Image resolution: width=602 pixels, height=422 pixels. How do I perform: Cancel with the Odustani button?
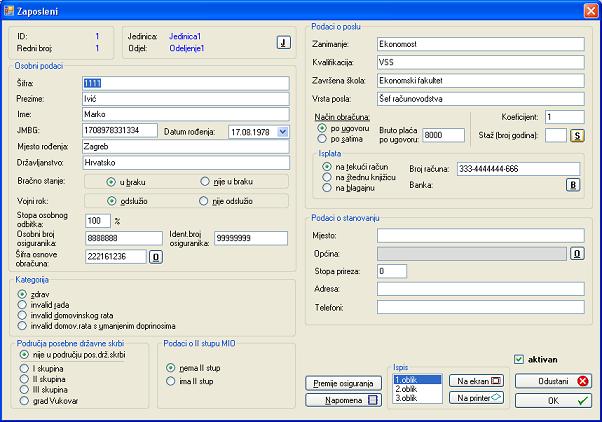[556, 381]
